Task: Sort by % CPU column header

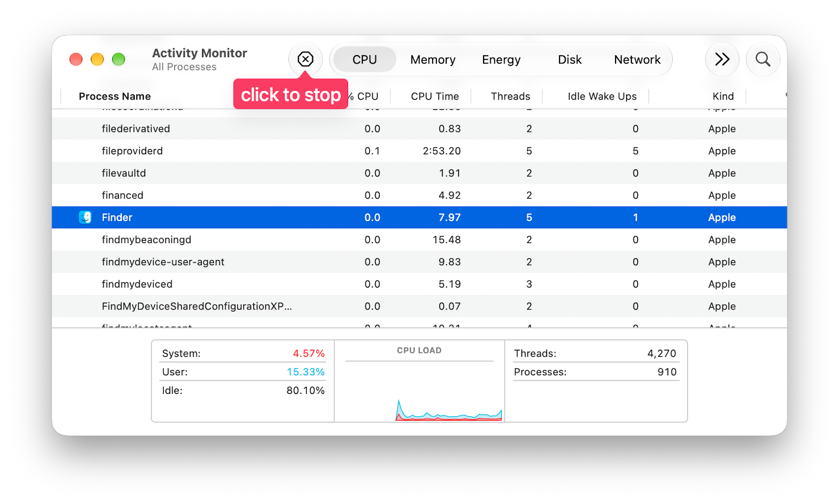Action: [x=363, y=96]
